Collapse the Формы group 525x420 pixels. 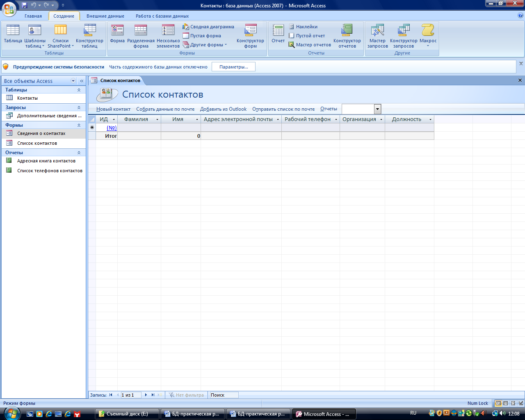click(x=79, y=125)
